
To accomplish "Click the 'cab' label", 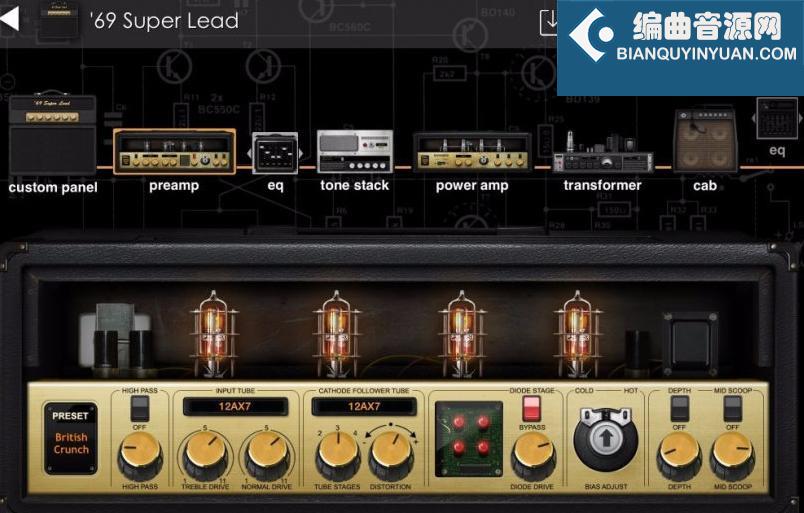I will point(705,186).
